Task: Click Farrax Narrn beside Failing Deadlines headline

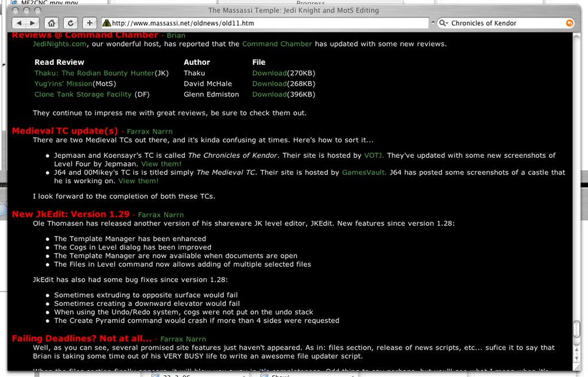Action: point(183,339)
